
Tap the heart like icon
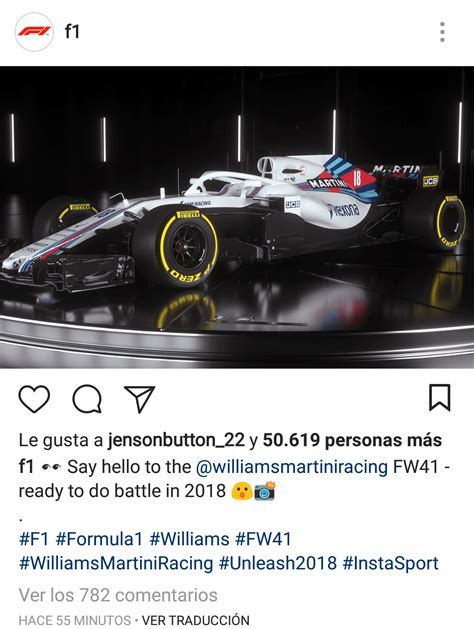tap(34, 399)
